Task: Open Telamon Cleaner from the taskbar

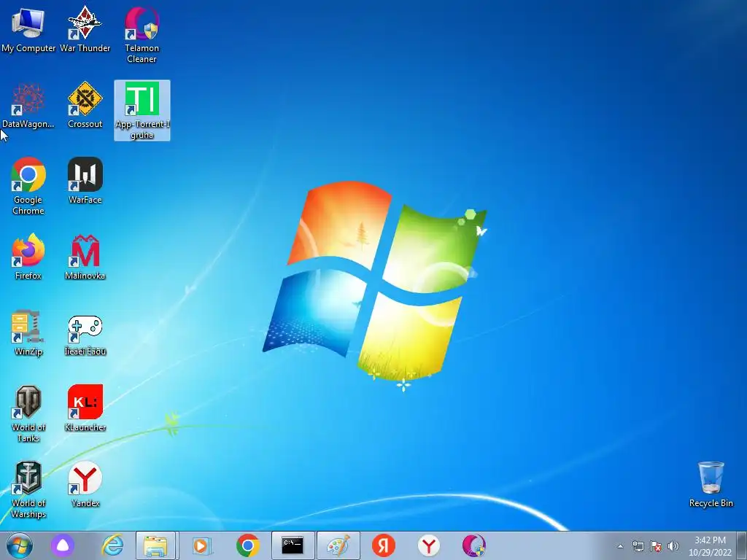Action: tap(474, 545)
